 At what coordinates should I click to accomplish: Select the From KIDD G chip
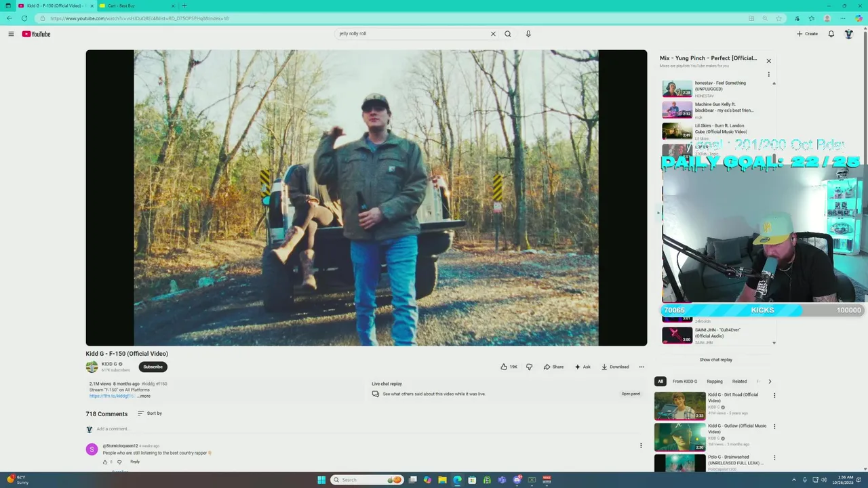(x=685, y=382)
